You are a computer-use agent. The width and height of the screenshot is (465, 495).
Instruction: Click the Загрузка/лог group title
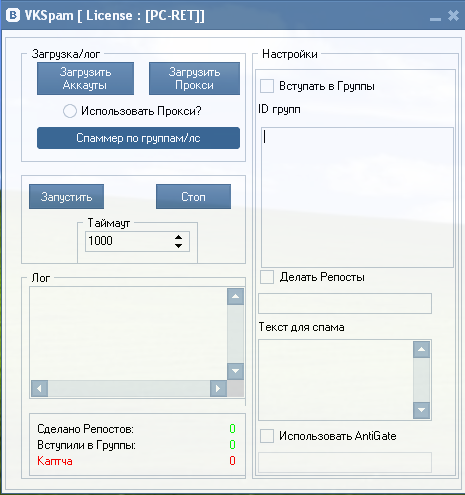click(66, 54)
